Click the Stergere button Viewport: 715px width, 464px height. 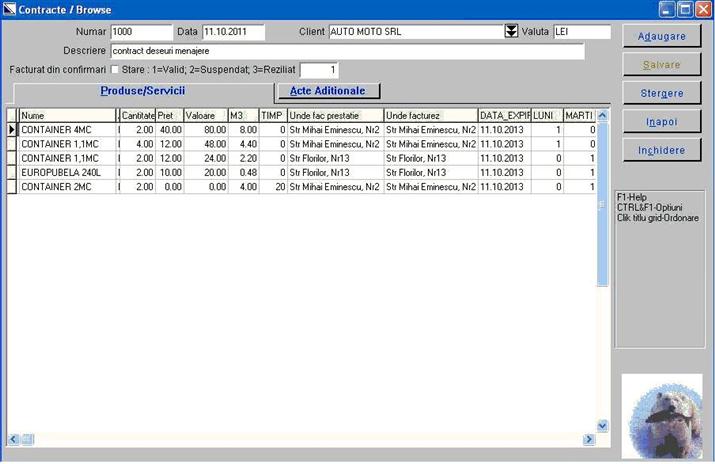click(x=661, y=93)
